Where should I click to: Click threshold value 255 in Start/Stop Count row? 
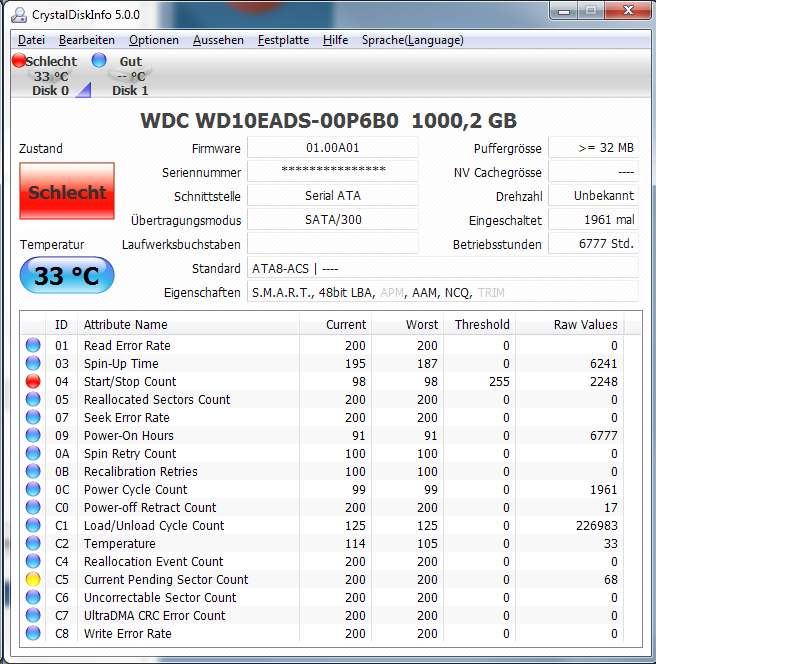point(499,381)
